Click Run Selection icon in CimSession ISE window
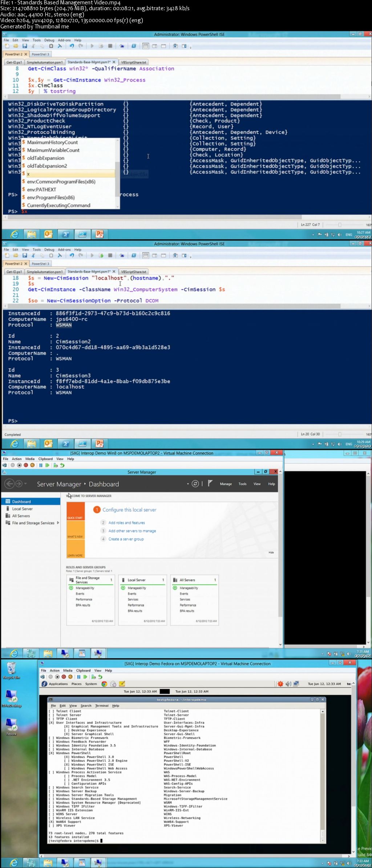This screenshot has width=372, height=868. click(x=101, y=256)
